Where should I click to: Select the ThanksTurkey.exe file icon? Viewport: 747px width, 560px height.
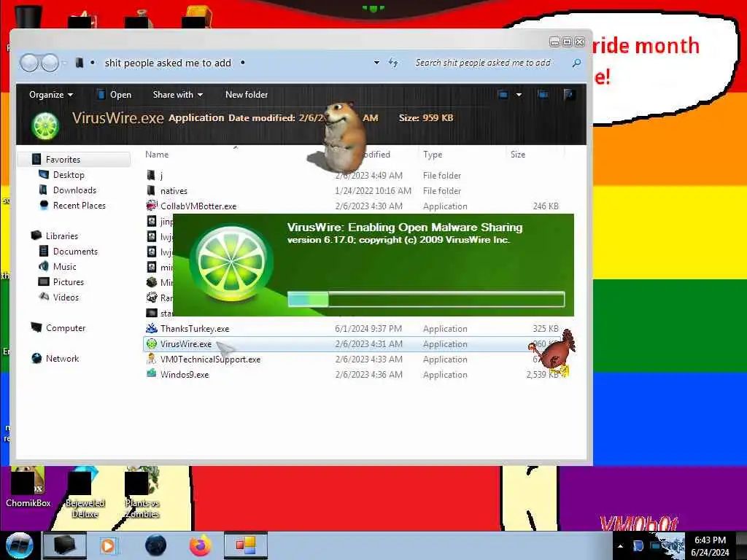click(152, 328)
